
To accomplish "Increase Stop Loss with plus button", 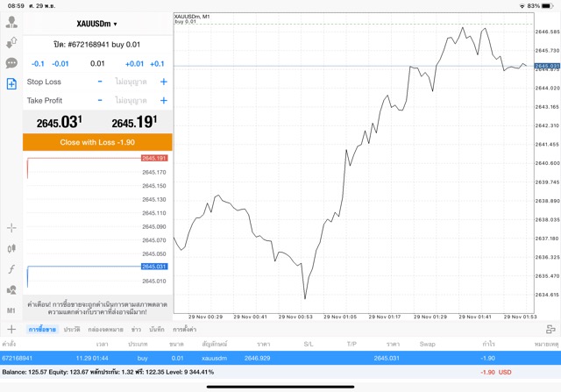I will pyautogui.click(x=163, y=82).
